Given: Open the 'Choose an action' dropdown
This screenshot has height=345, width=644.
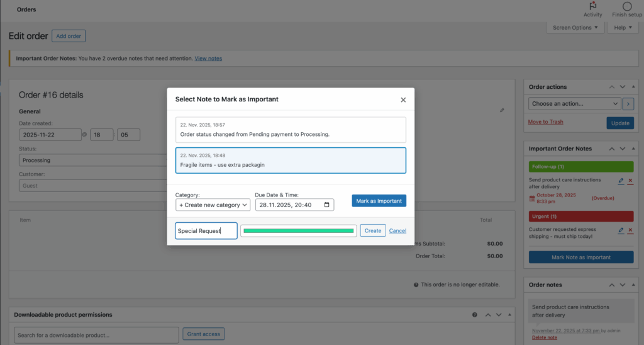Looking at the screenshot, I should pos(574,103).
